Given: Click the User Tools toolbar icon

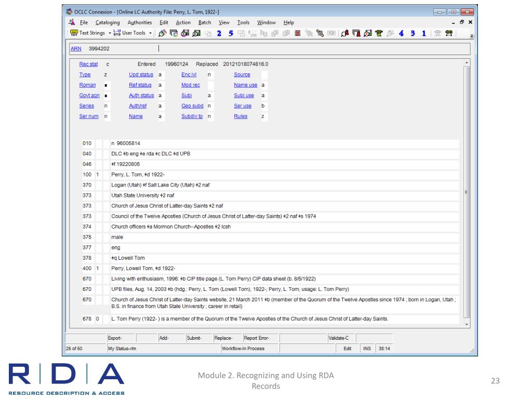Looking at the screenshot, I should click(x=117, y=33).
